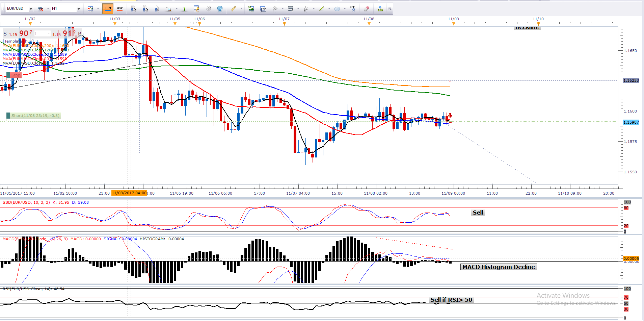Viewport: 644px width, 321px height.
Task: Open the EUR/USD symbol dropdown
Action: pos(31,9)
